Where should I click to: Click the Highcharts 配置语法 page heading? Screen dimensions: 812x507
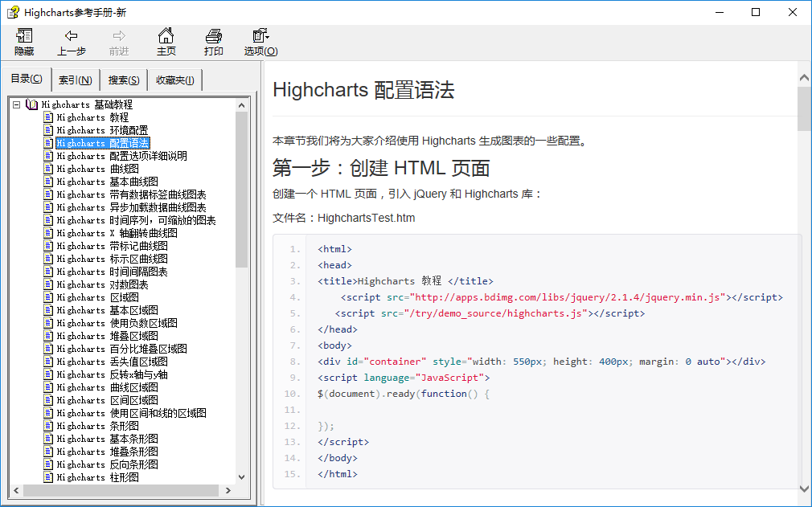tap(363, 90)
